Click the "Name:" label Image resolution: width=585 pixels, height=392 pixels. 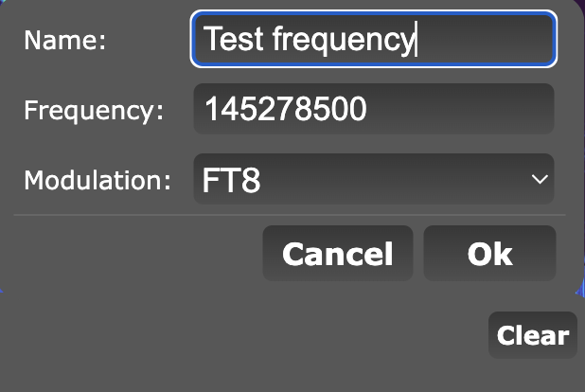(65, 40)
